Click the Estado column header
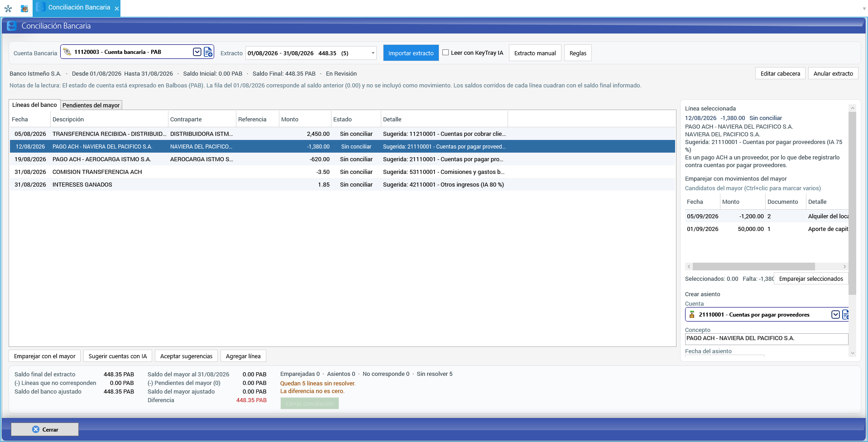 coord(356,119)
